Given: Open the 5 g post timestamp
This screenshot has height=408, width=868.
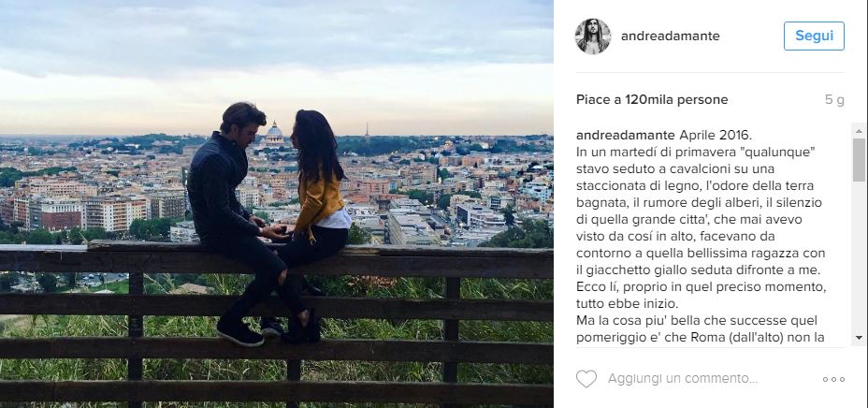Looking at the screenshot, I should click(834, 99).
